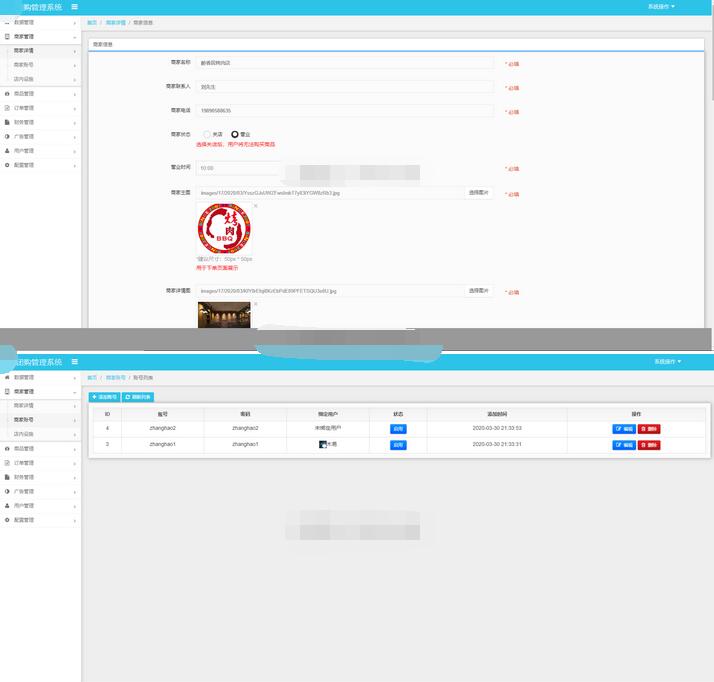The width and height of the screenshot is (714, 682).
Task: Remove the BBQ logo image with its X
Action: pos(255,206)
